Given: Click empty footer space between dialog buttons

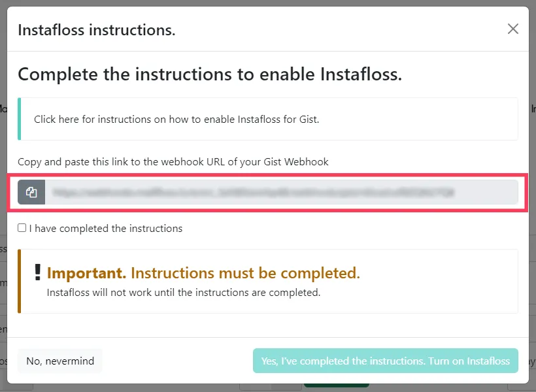Looking at the screenshot, I should click(177, 361).
